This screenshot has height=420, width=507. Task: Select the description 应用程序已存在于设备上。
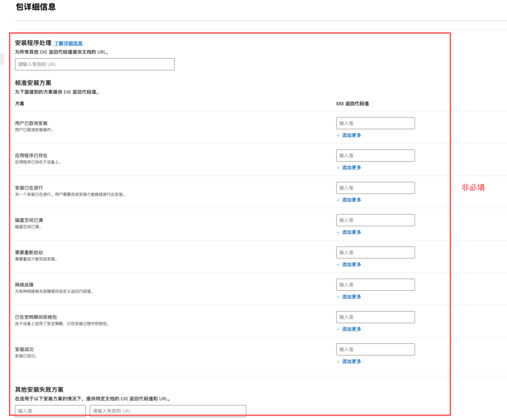(x=38, y=162)
